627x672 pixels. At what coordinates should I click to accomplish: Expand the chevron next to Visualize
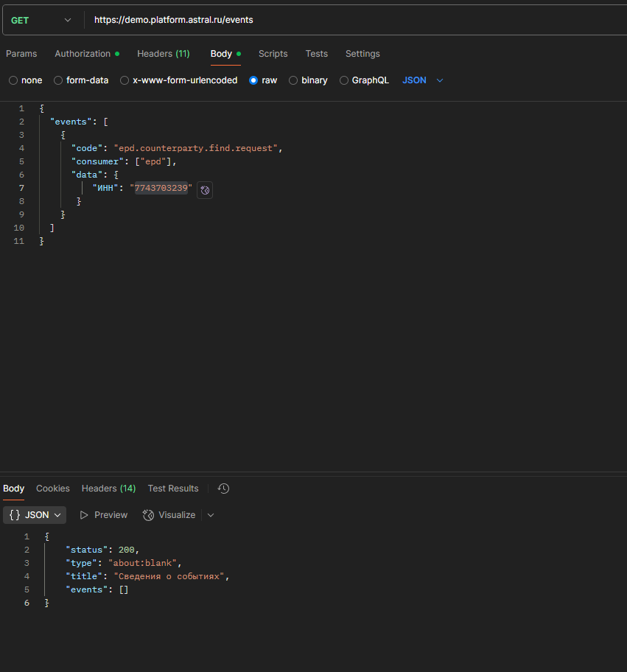[x=211, y=515]
